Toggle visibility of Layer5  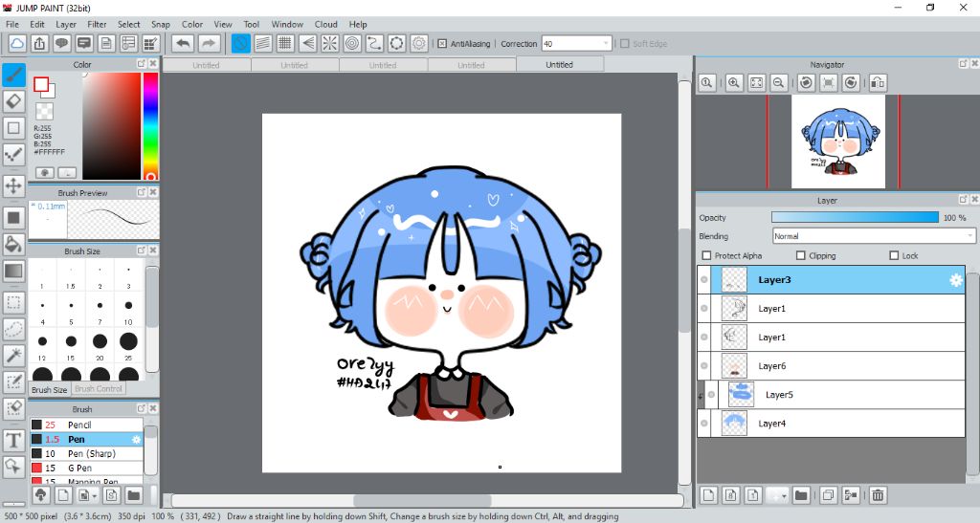(712, 395)
